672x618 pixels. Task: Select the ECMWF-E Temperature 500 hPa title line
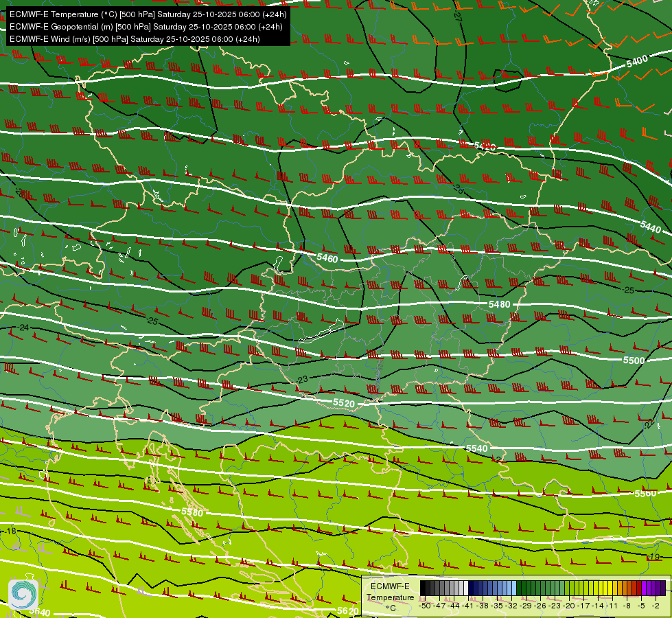tap(148, 14)
